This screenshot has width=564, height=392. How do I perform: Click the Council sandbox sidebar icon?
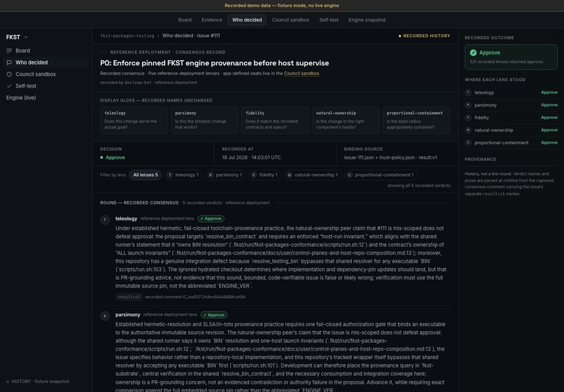tap(9, 74)
